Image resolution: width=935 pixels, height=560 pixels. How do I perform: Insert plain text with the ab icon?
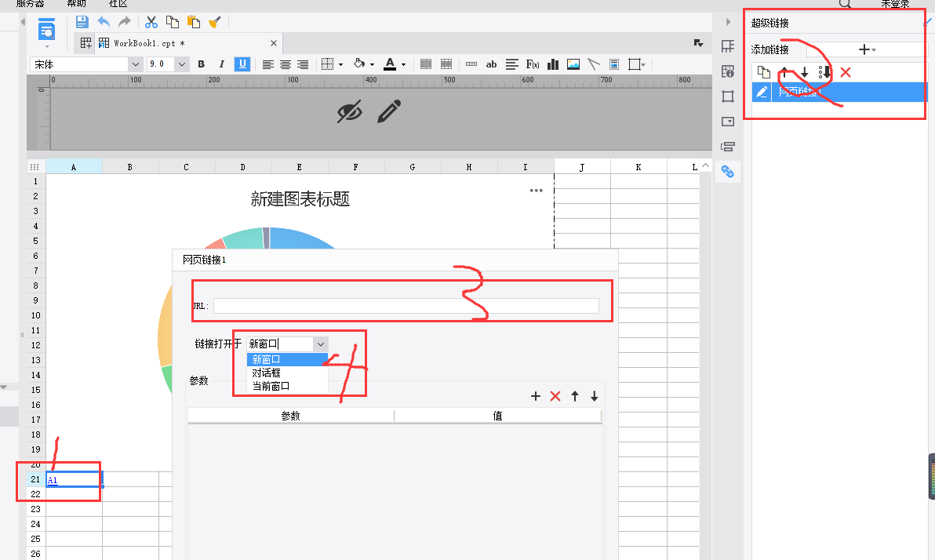tap(491, 64)
